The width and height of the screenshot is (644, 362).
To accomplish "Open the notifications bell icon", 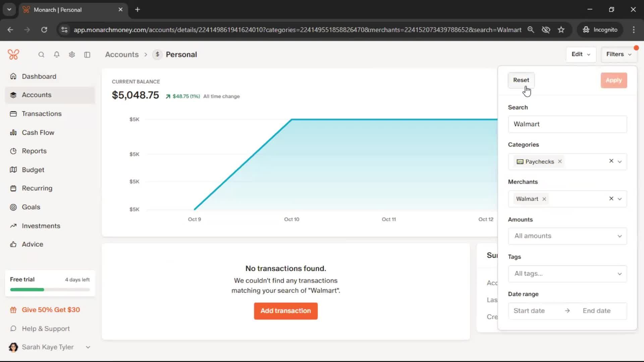I will coord(57,55).
